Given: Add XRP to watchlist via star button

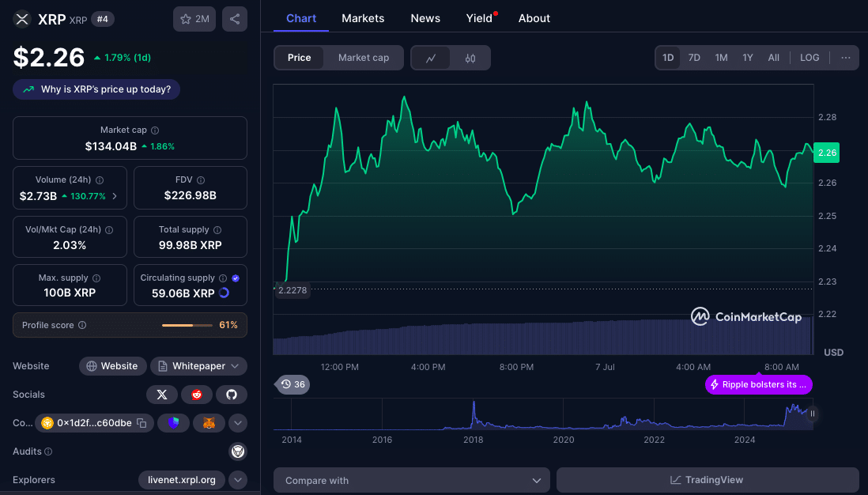Looking at the screenshot, I should click(194, 19).
